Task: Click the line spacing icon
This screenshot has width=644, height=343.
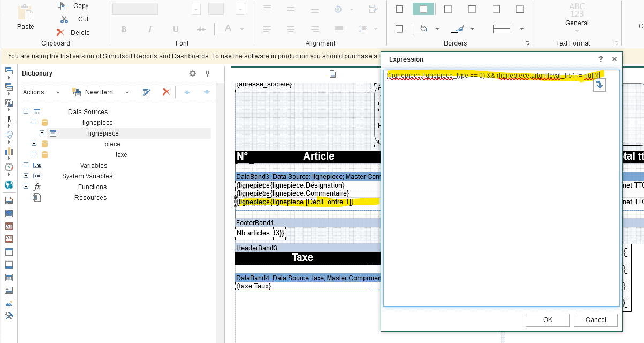Action: pyautogui.click(x=362, y=29)
